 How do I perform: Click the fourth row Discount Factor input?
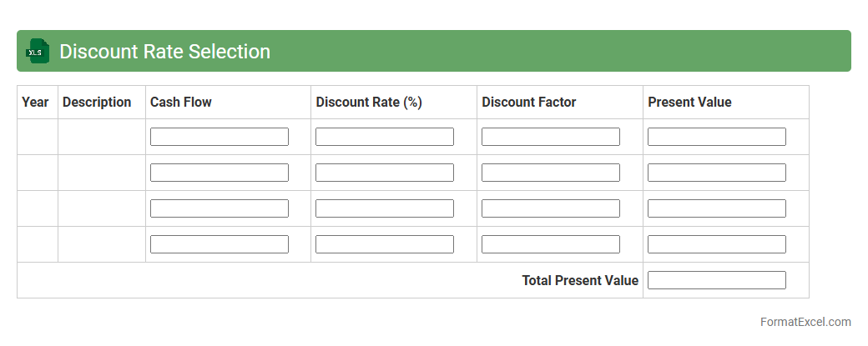pos(551,244)
